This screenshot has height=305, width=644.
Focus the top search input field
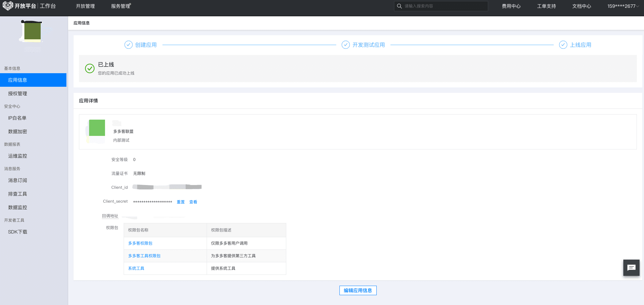click(444, 6)
